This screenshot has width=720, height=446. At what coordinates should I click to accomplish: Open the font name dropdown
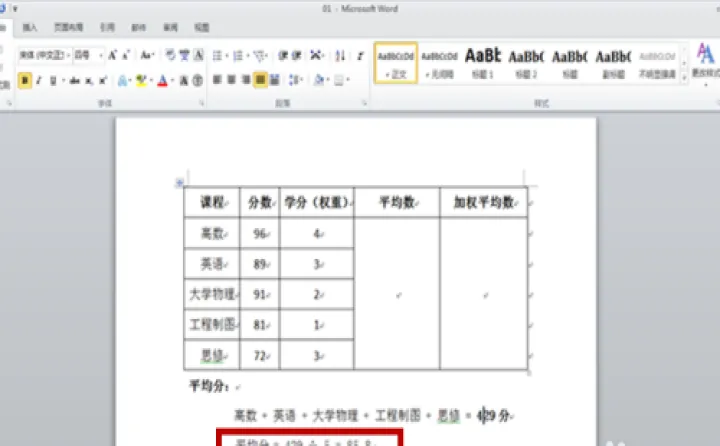click(68, 55)
